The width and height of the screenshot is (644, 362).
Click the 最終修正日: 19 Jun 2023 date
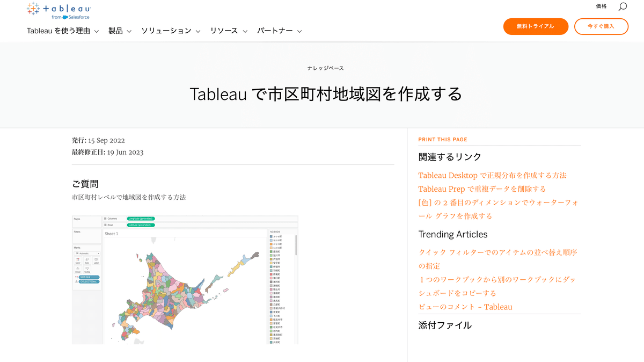(107, 152)
